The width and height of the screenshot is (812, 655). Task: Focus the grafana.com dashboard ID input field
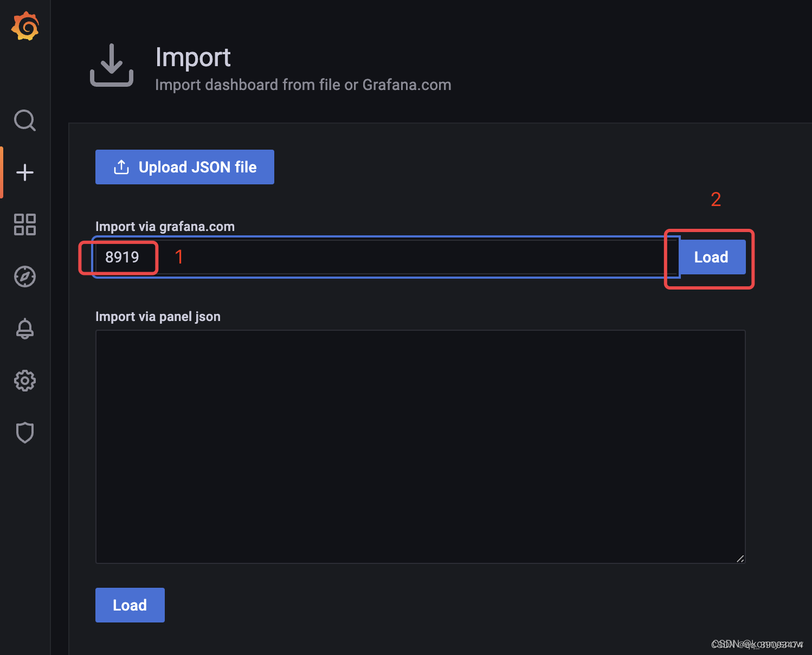[x=386, y=257]
